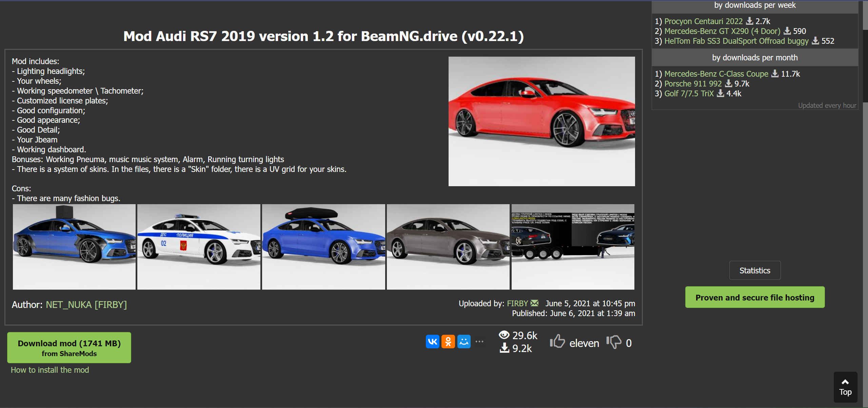The height and width of the screenshot is (408, 868).
Task: View blue RS7 with black roof carrier thumbnail
Action: pyautogui.click(x=323, y=247)
